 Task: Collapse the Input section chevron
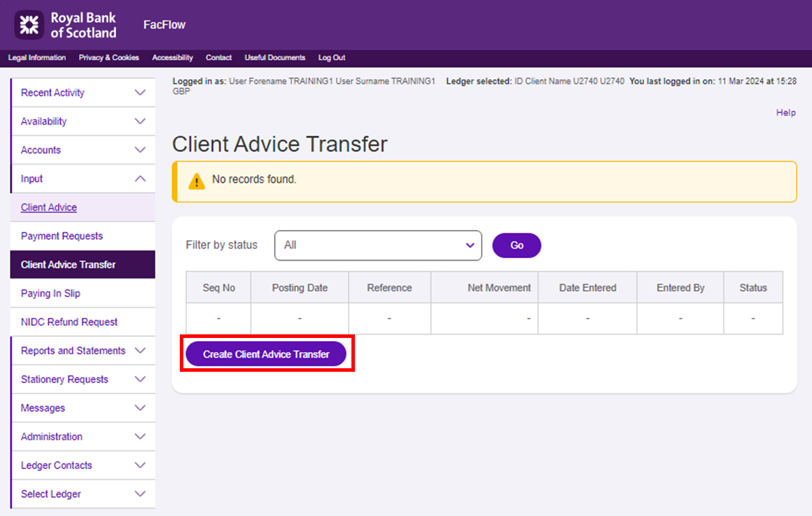click(140, 179)
